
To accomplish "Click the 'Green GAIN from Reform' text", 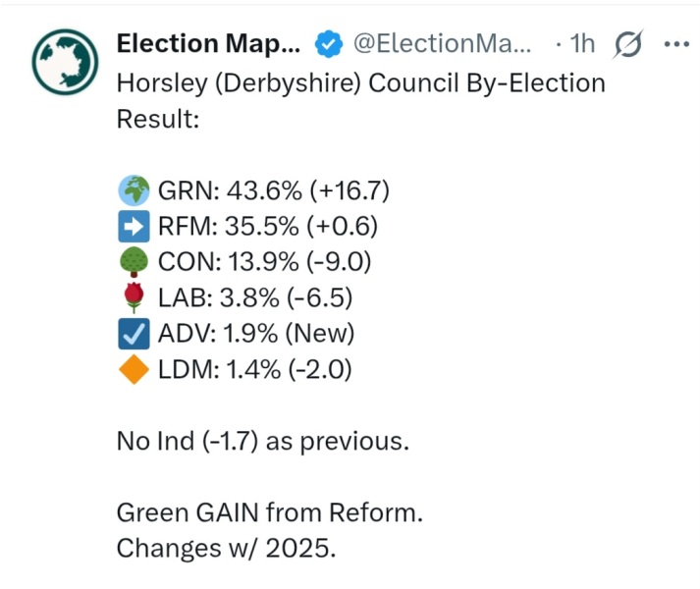I will coord(269,512).
